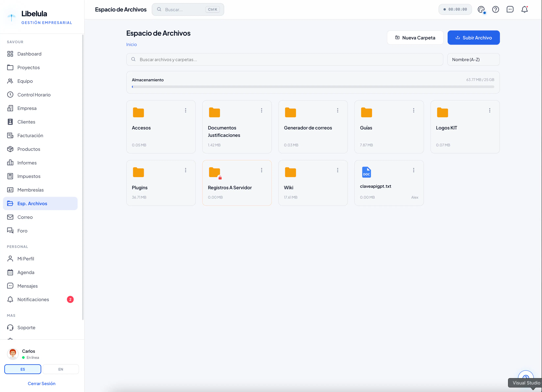Screen dimensions: 542x392
Task: Click the Notificaciones badge showing 2
Action: pyautogui.click(x=70, y=299)
